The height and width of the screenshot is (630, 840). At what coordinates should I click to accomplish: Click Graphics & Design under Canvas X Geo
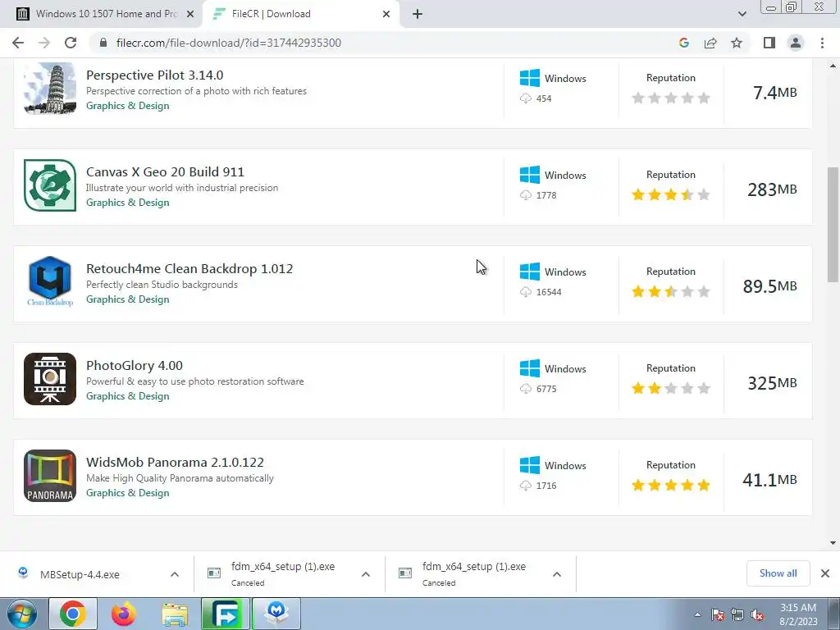127,203
